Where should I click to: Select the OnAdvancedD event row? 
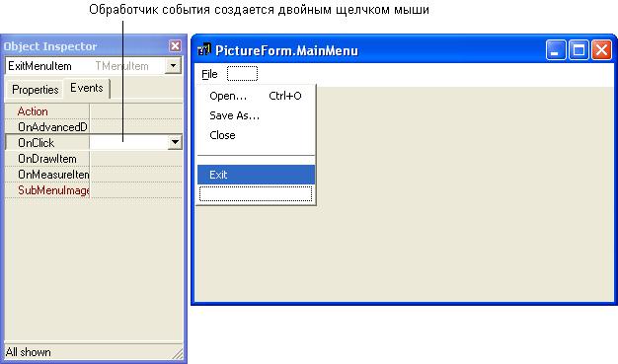94,127
